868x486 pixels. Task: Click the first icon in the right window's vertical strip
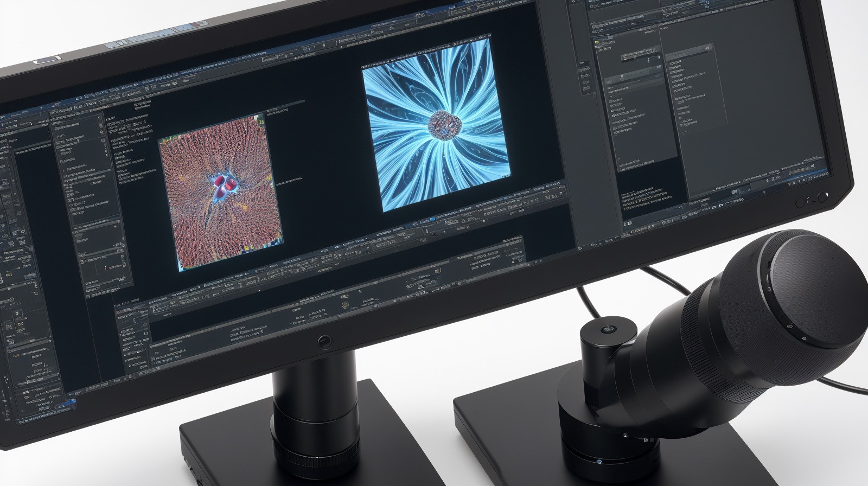(x=583, y=69)
